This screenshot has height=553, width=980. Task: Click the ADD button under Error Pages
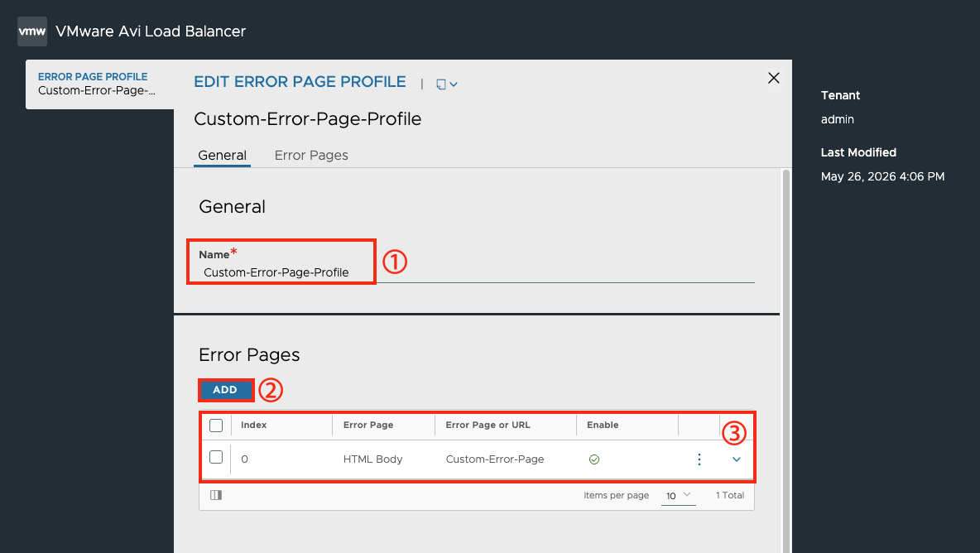click(x=226, y=390)
